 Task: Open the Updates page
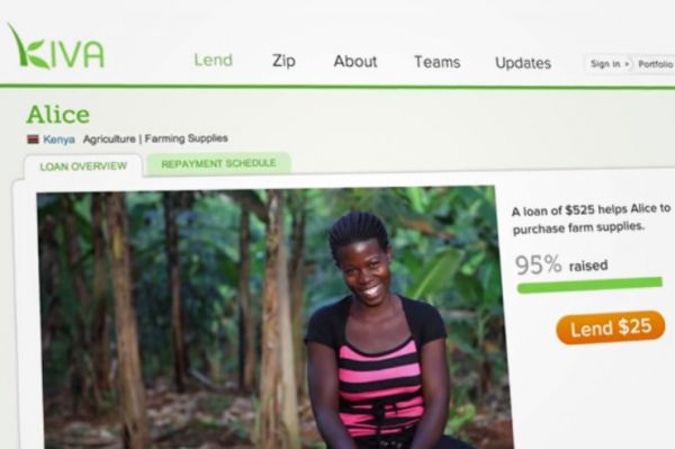pos(523,63)
